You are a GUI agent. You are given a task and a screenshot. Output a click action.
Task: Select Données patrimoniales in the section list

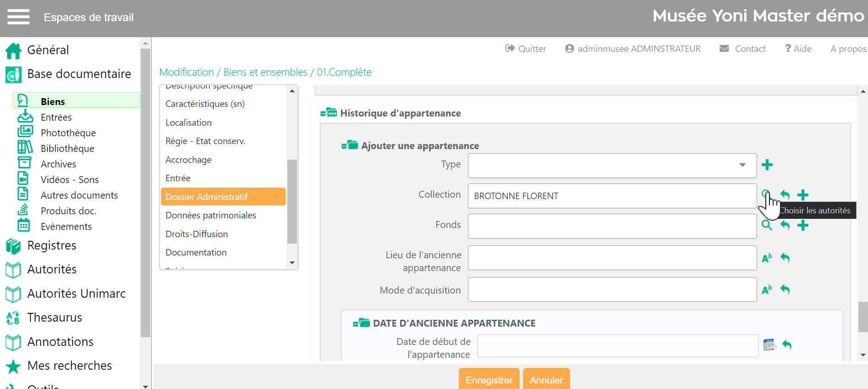click(210, 215)
